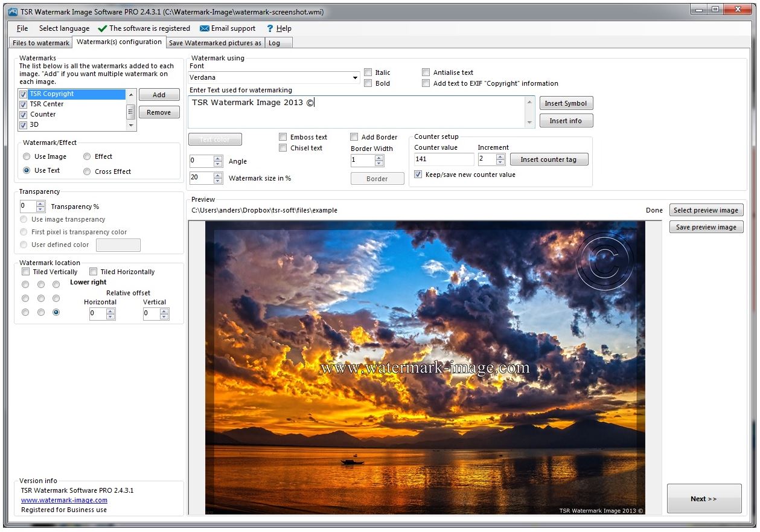Select the Lower right location radio button
This screenshot has height=532, width=760.
pyautogui.click(x=56, y=312)
